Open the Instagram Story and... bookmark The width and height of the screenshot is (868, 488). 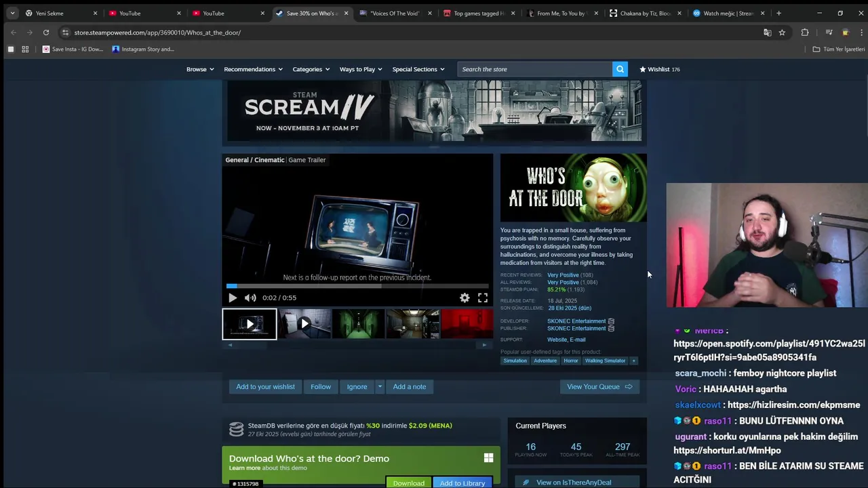143,49
